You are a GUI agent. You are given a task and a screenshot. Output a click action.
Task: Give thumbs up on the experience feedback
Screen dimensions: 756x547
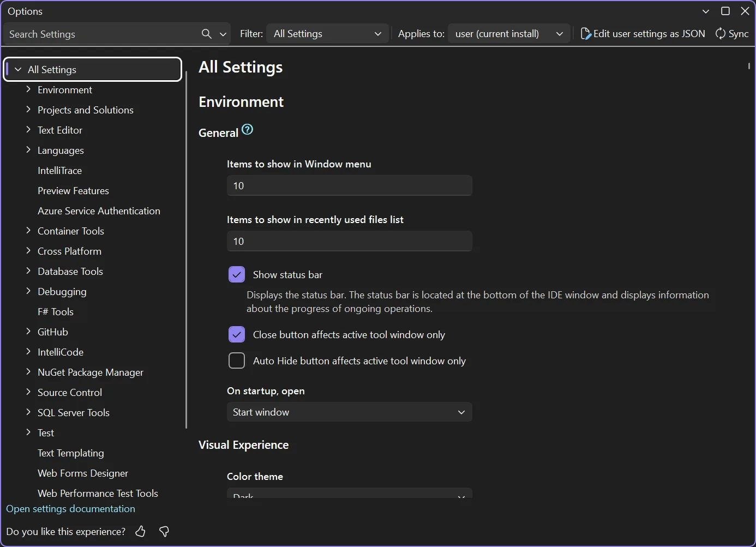click(x=140, y=531)
